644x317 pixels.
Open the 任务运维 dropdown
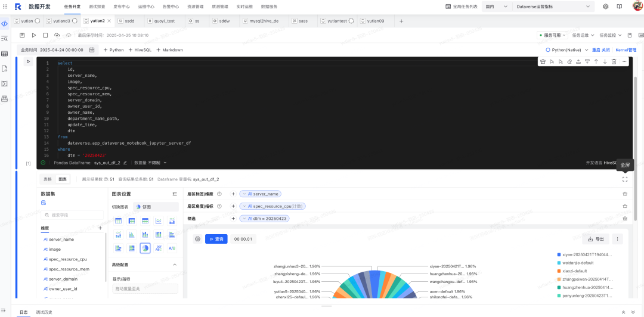click(x=583, y=35)
